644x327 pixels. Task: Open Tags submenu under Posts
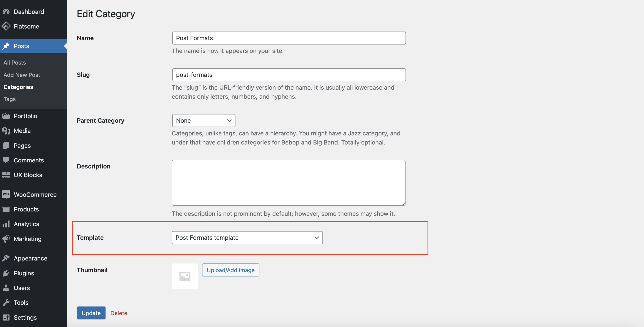tap(9, 99)
